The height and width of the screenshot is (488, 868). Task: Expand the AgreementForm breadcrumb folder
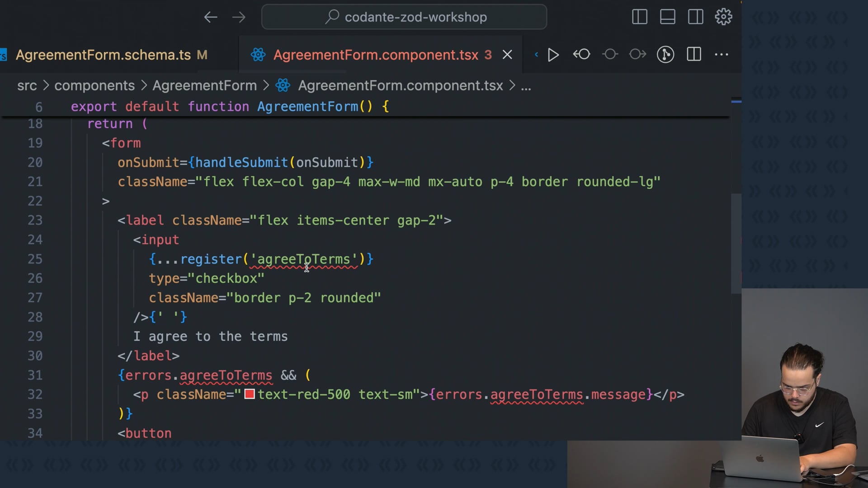pos(204,86)
